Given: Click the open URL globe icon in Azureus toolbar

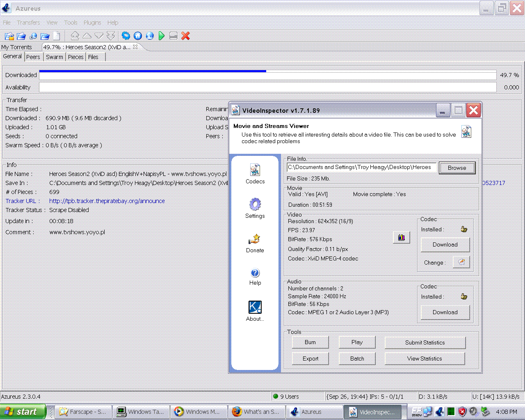Looking at the screenshot, I should tap(33, 36).
